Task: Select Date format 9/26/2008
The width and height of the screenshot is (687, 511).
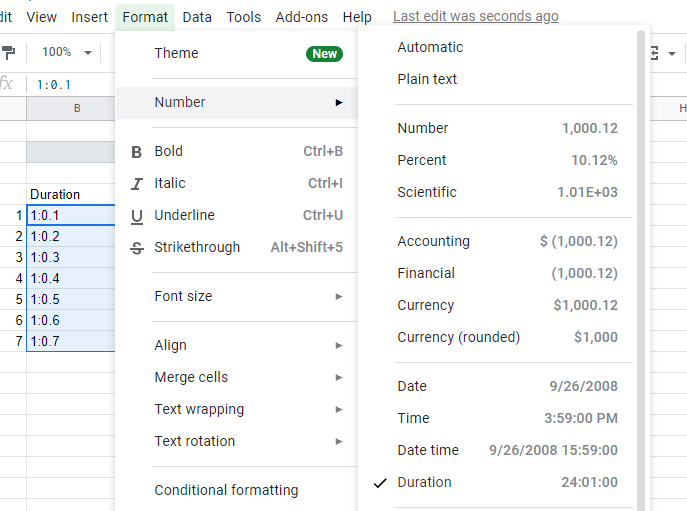Action: pyautogui.click(x=498, y=387)
